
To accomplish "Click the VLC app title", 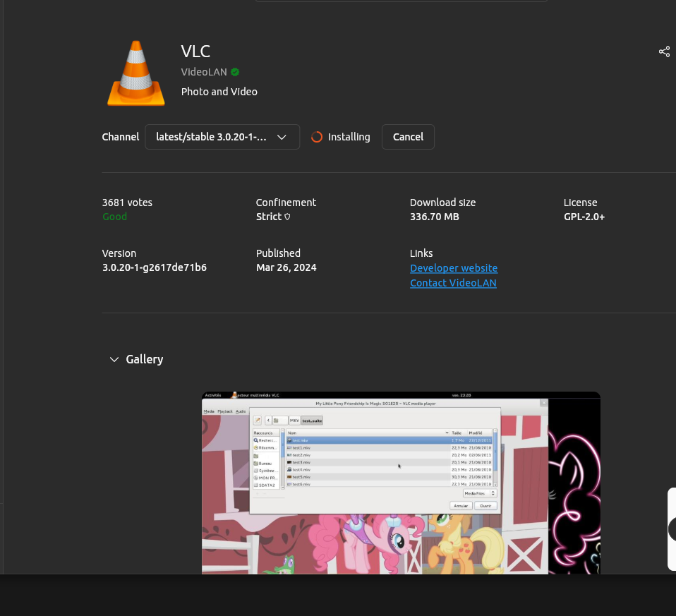I will pos(195,52).
